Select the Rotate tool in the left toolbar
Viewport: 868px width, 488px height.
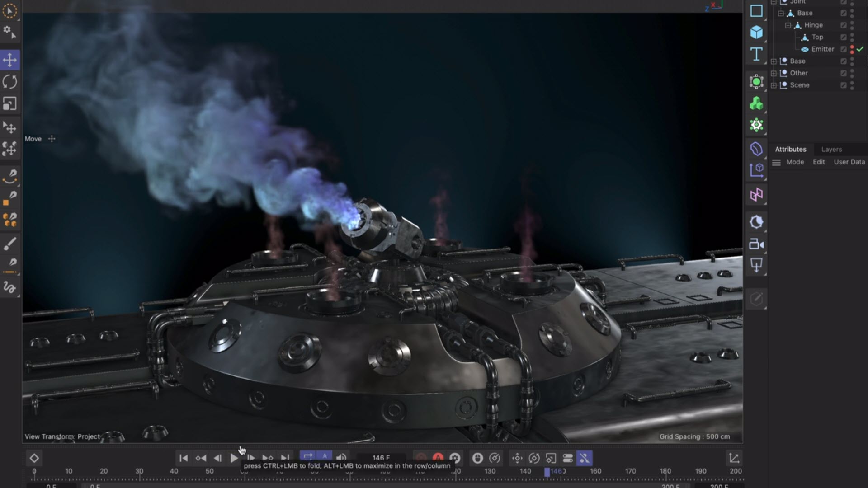pyautogui.click(x=10, y=82)
